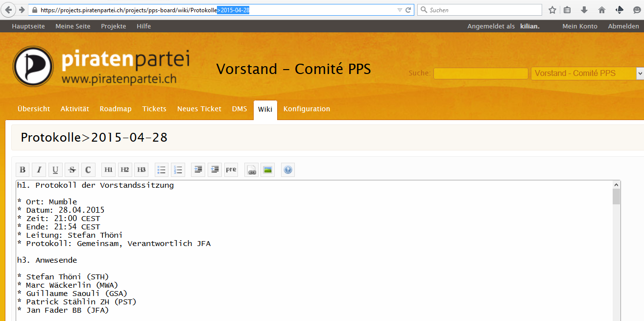644x321 pixels.
Task: Open text formatting help
Action: 288,170
